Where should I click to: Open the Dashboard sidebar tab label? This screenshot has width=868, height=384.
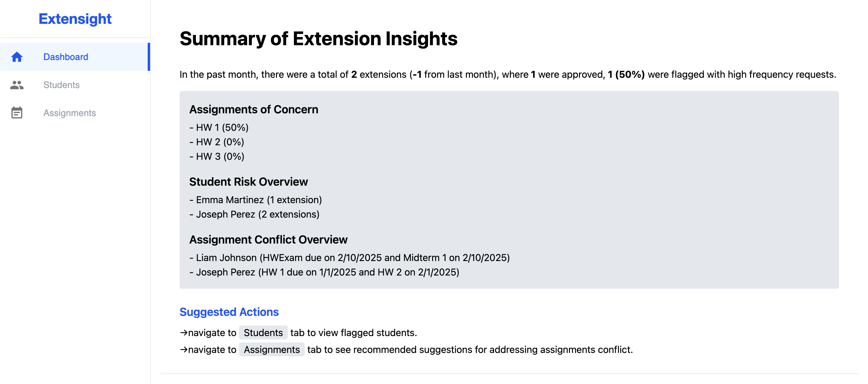tap(66, 57)
